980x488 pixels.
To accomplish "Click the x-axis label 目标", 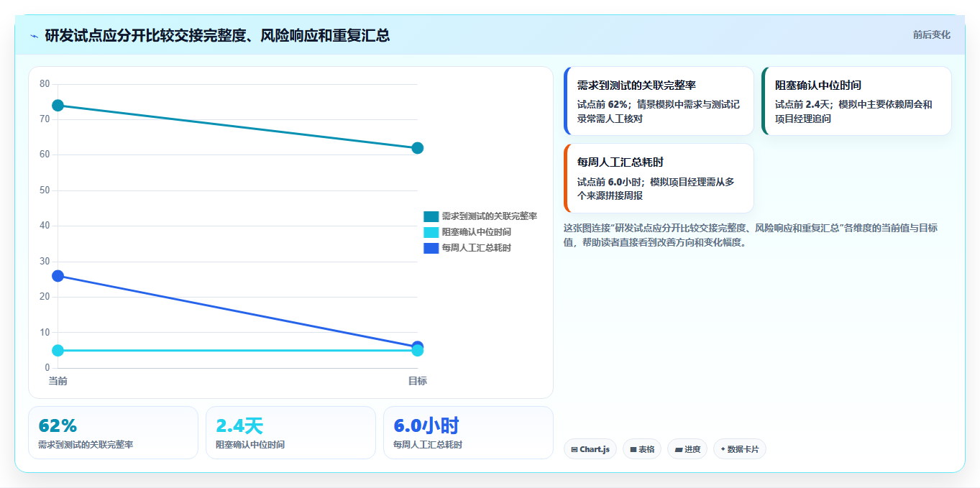I will (x=418, y=381).
